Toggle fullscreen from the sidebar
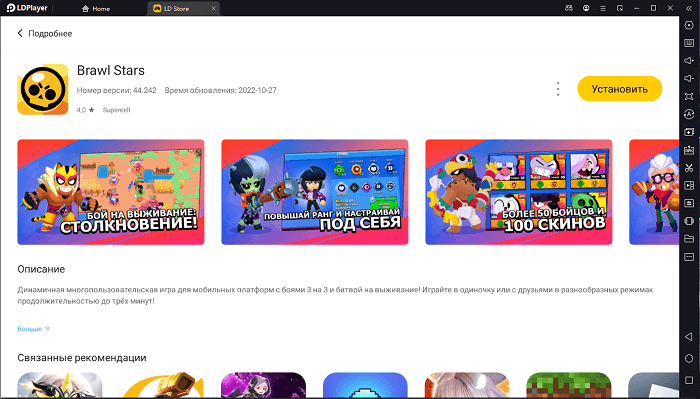 (689, 96)
